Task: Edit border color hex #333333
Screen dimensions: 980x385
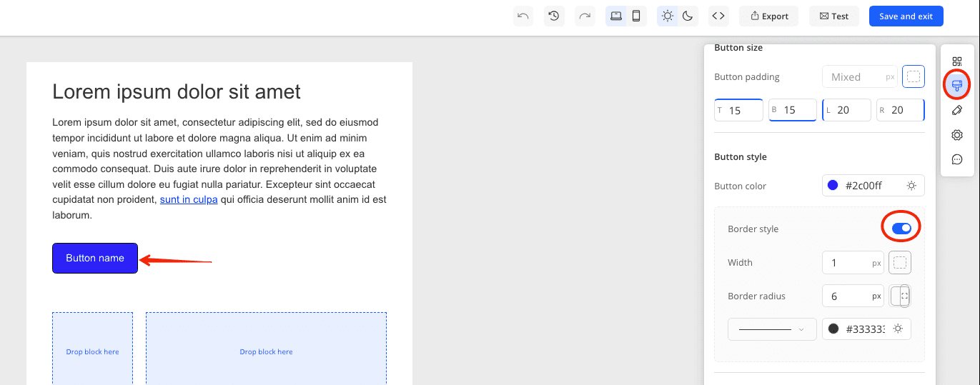Action: [866, 329]
